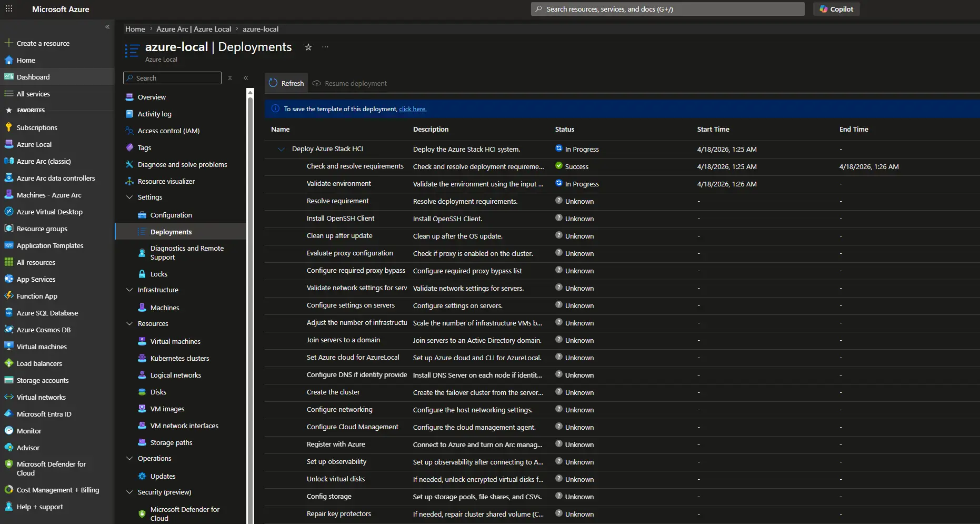This screenshot has height=524, width=980.
Task: Open Kubernetes clusters under Resources
Action: [179, 358]
